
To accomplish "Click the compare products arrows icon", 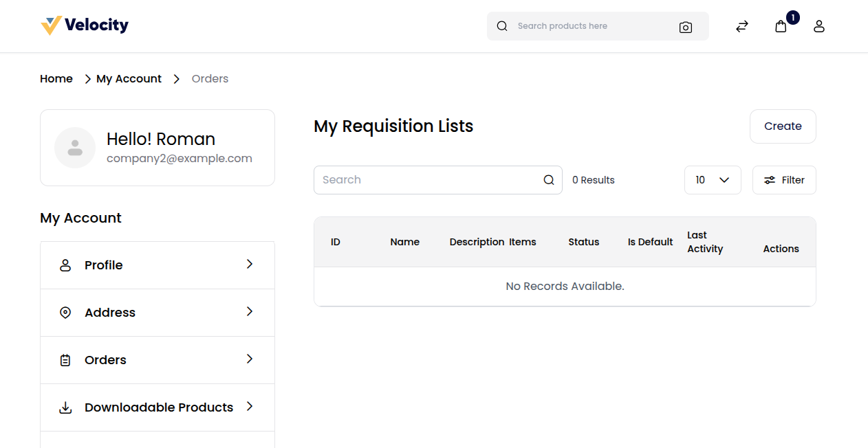I will [x=741, y=25].
